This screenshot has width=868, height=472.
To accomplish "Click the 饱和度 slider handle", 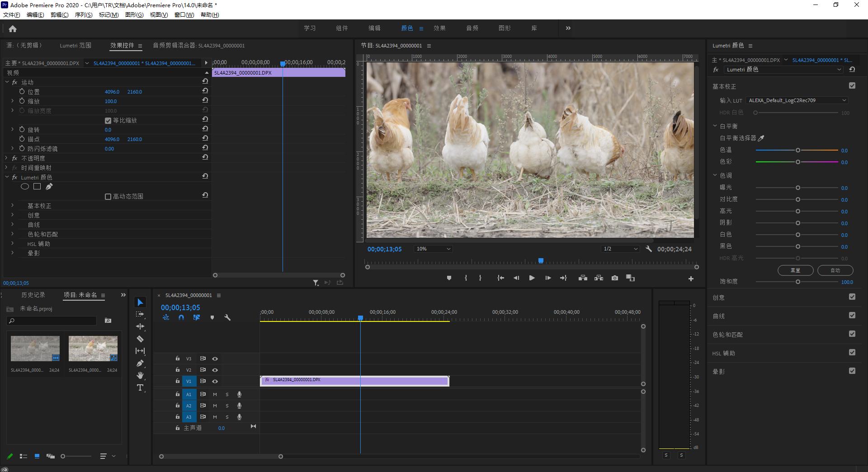I will [x=798, y=282].
